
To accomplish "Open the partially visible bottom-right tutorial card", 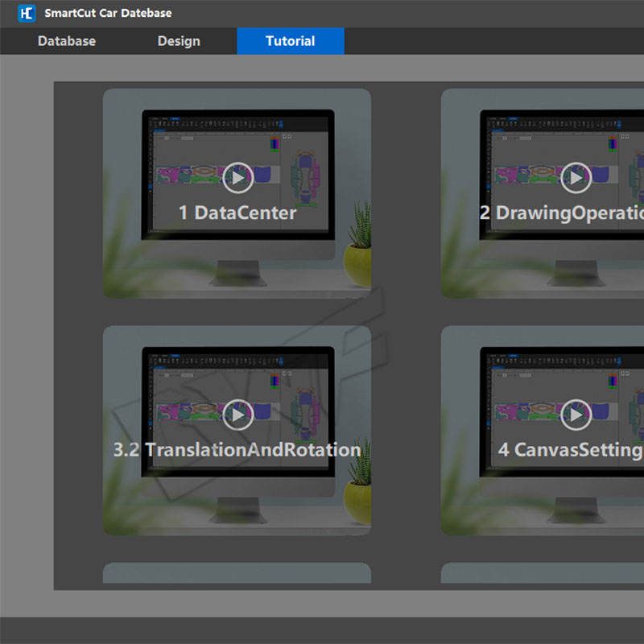I will pyautogui.click(x=543, y=574).
